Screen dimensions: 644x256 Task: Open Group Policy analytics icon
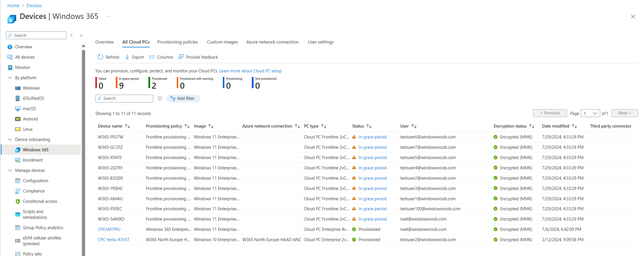(18, 228)
